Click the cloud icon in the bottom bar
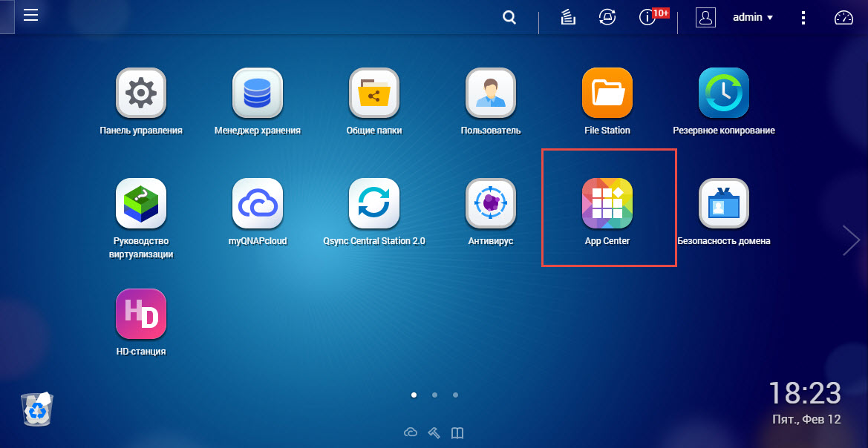Screen dimensions: 868x448 pos(410,432)
